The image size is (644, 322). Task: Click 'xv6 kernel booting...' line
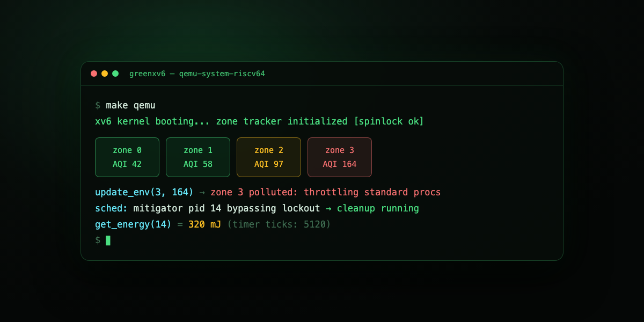point(152,121)
